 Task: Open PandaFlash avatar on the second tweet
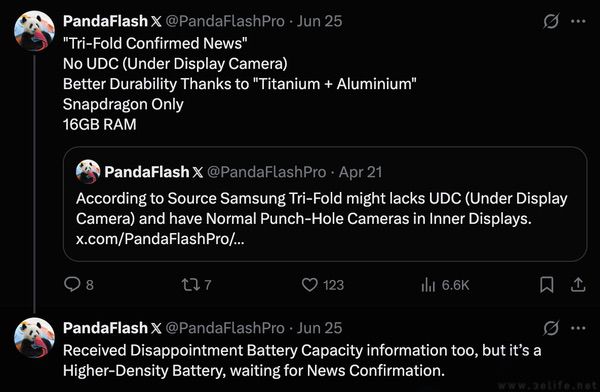click(34, 338)
